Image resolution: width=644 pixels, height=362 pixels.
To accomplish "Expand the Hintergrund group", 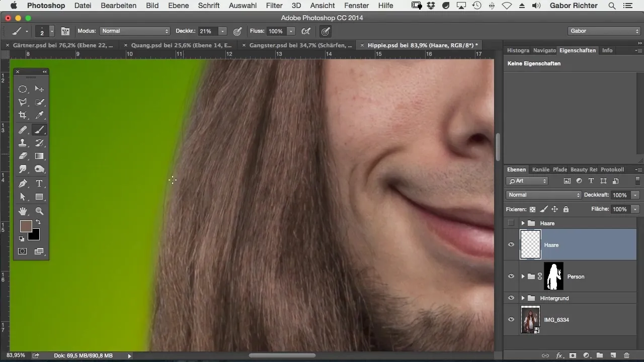I will coord(523,298).
